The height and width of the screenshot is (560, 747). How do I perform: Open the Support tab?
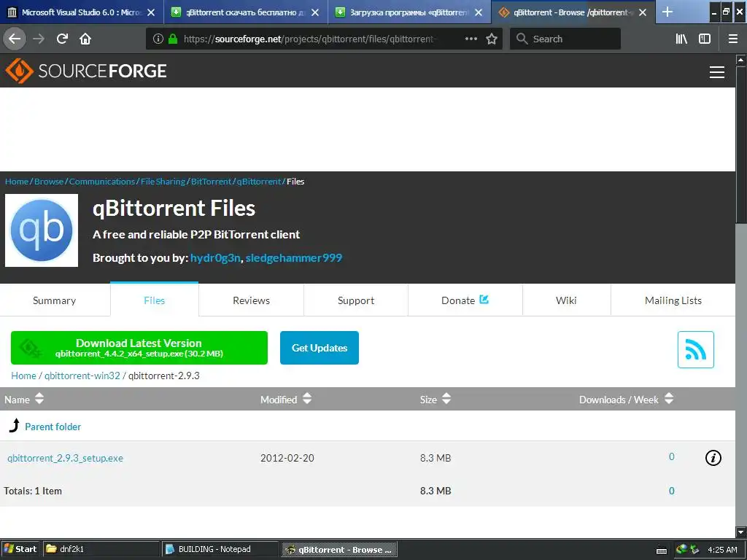(356, 300)
